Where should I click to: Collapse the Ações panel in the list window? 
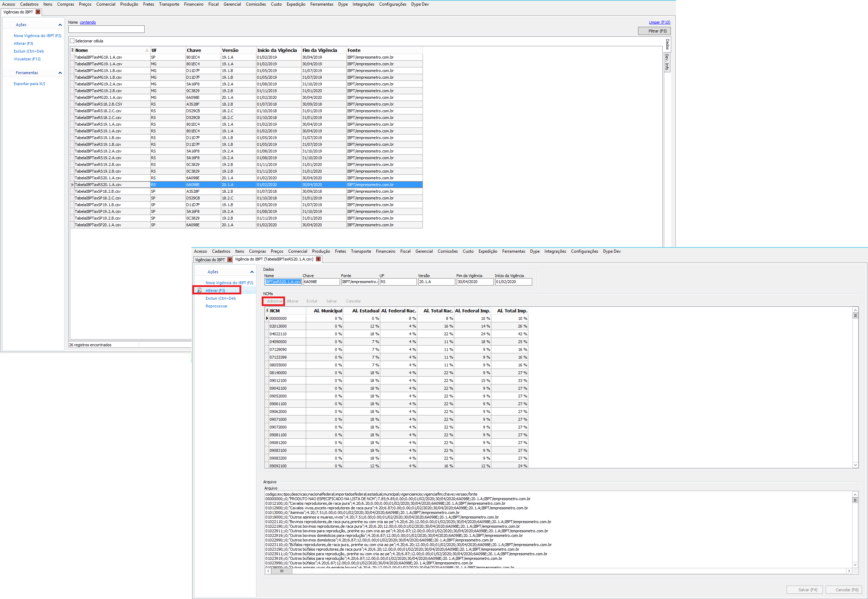pos(60,25)
